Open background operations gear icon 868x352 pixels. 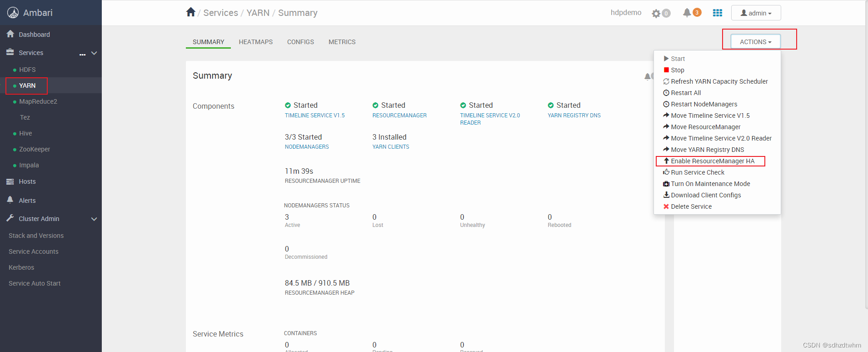click(x=656, y=13)
